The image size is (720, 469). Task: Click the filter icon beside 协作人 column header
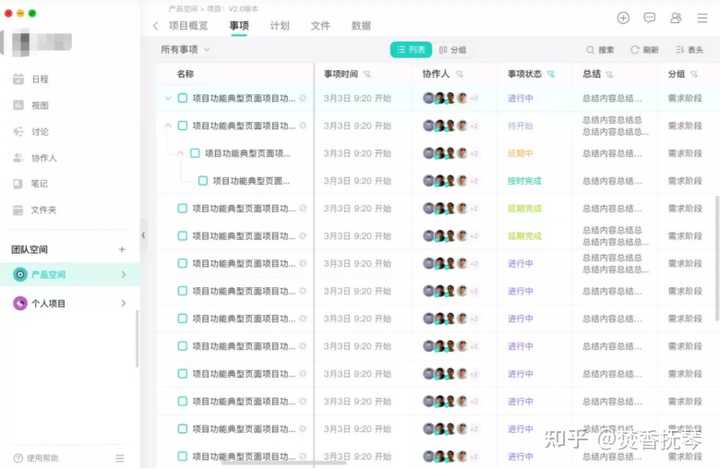[x=460, y=74]
